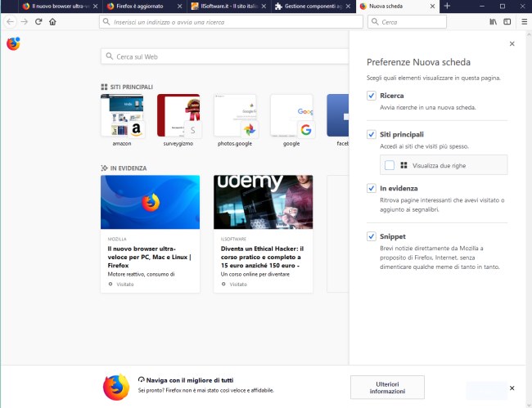Open the 'Diventa un Ethical Hacker' card
This screenshot has height=408, width=532.
(x=263, y=234)
